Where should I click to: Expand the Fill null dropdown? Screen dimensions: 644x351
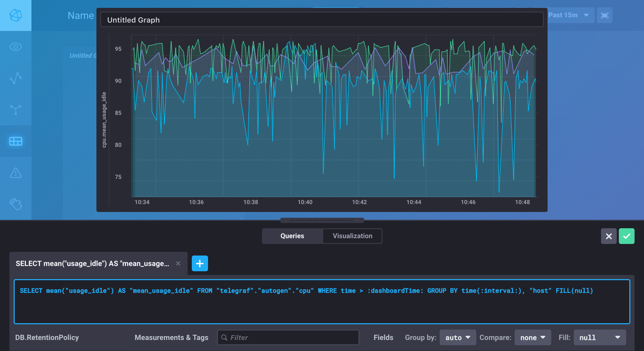(599, 337)
